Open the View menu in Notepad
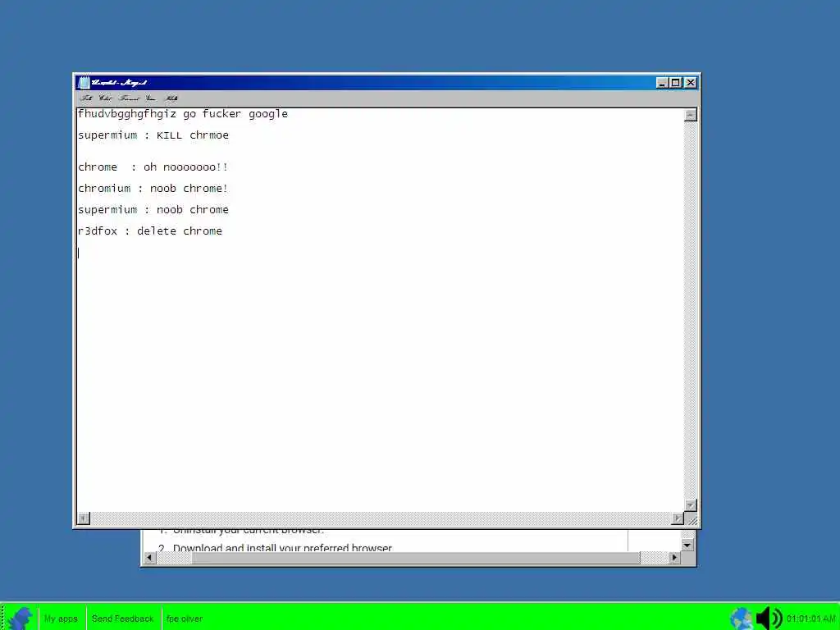The width and height of the screenshot is (840, 630). (x=151, y=98)
